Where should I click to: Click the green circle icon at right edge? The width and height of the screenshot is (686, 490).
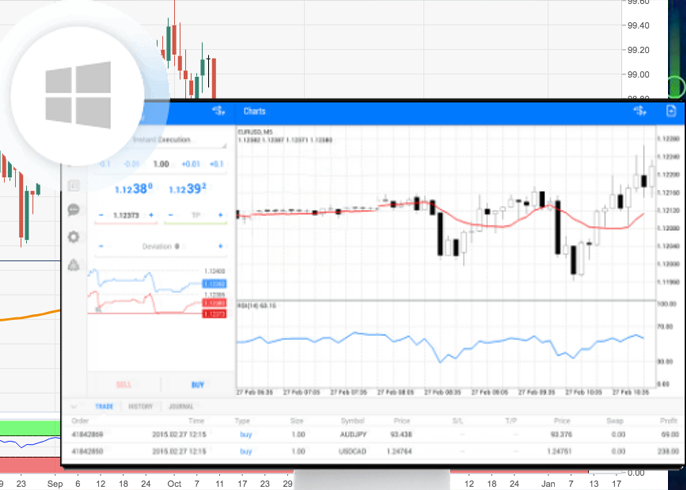677,84
